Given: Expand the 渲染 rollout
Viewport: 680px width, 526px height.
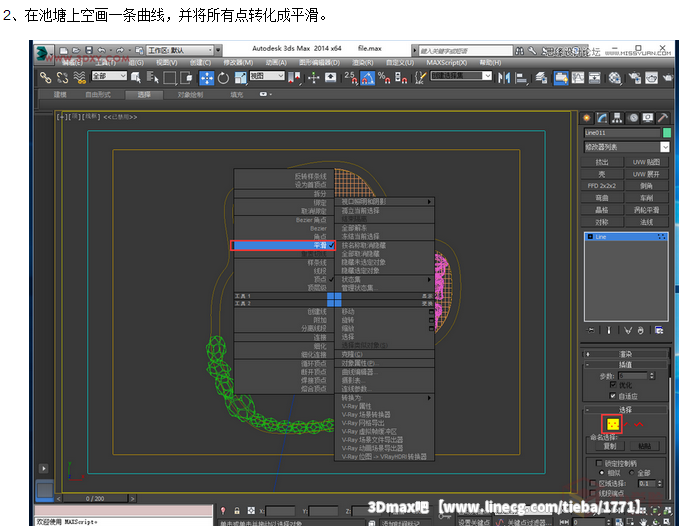Looking at the screenshot, I should [x=625, y=354].
